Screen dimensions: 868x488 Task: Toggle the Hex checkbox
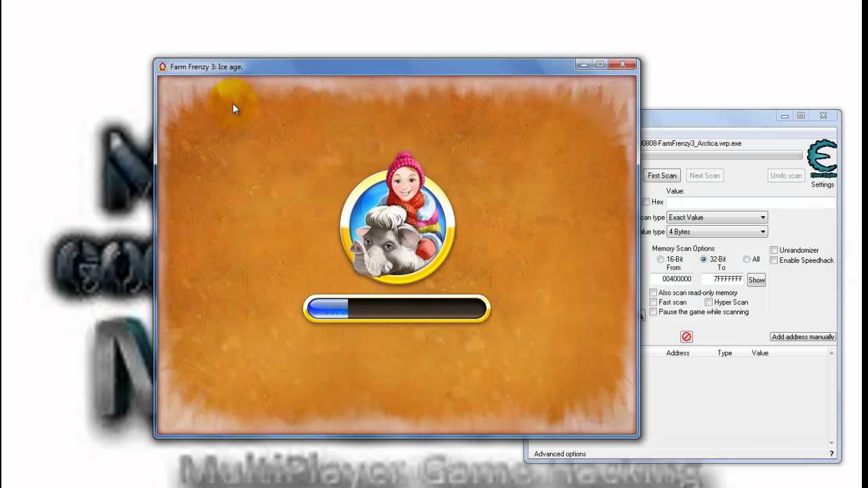[646, 202]
